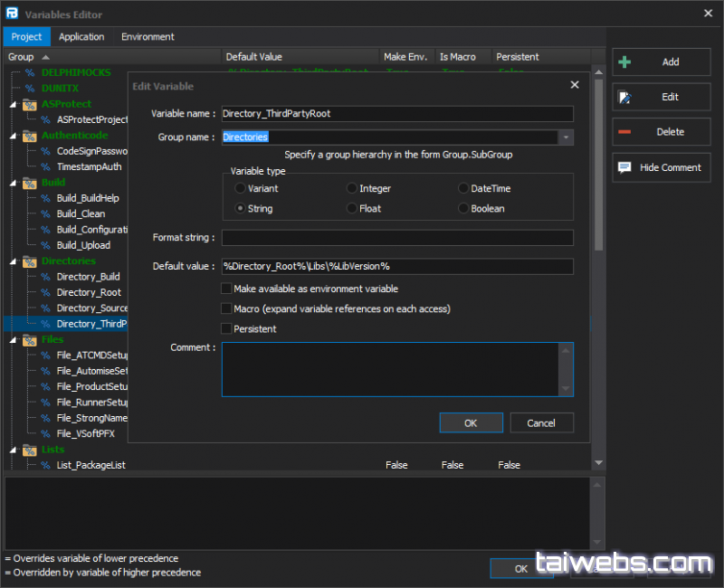
Task: Click the percent icon beside Build_Clean
Action: pos(45,214)
